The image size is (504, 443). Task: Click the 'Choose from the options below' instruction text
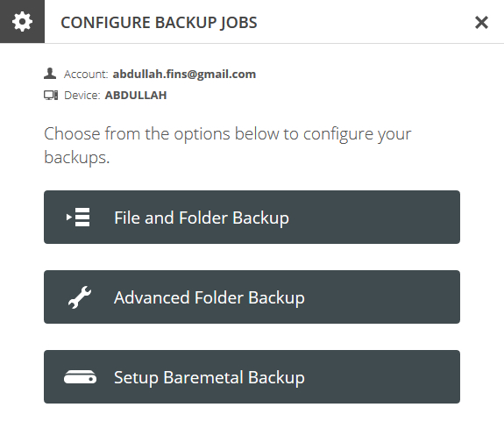[228, 146]
